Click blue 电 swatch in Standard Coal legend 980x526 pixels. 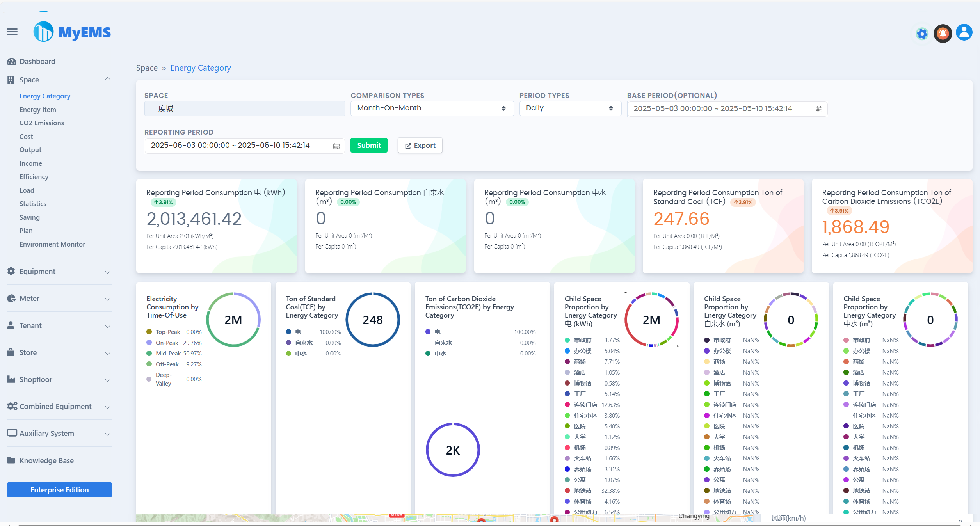pos(289,332)
